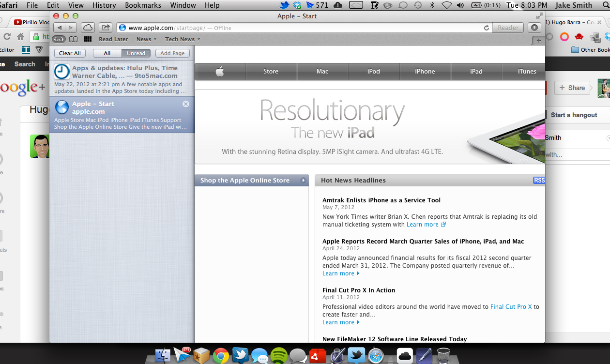Open a new tab with plus icon
This screenshot has height=364, width=610.
click(539, 41)
